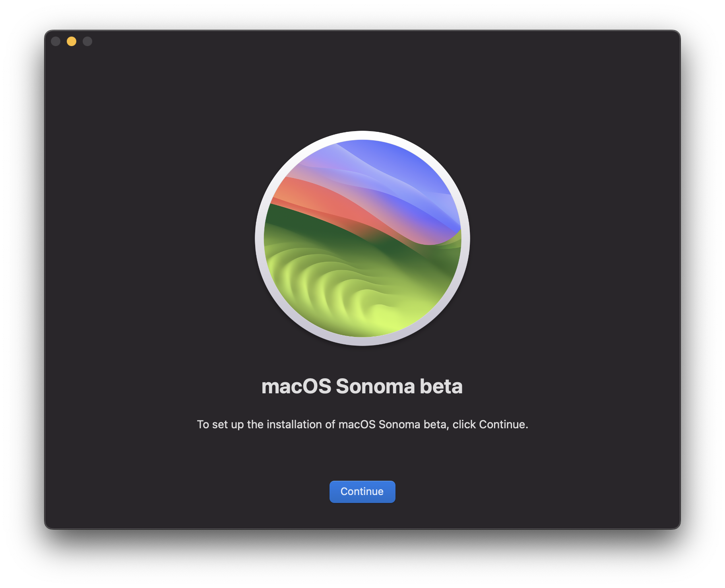
Task: Click the word "Sonoma" in the heading
Action: pyautogui.click(x=375, y=386)
